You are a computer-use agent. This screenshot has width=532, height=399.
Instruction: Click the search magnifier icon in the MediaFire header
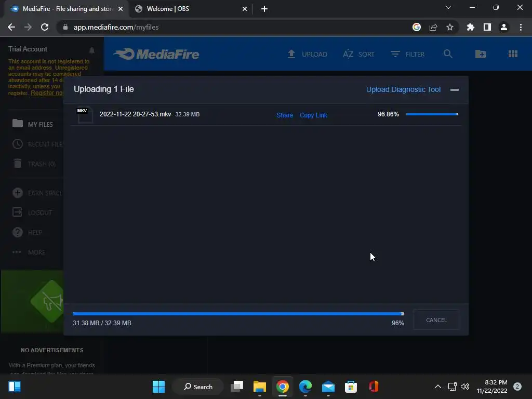coord(448,54)
